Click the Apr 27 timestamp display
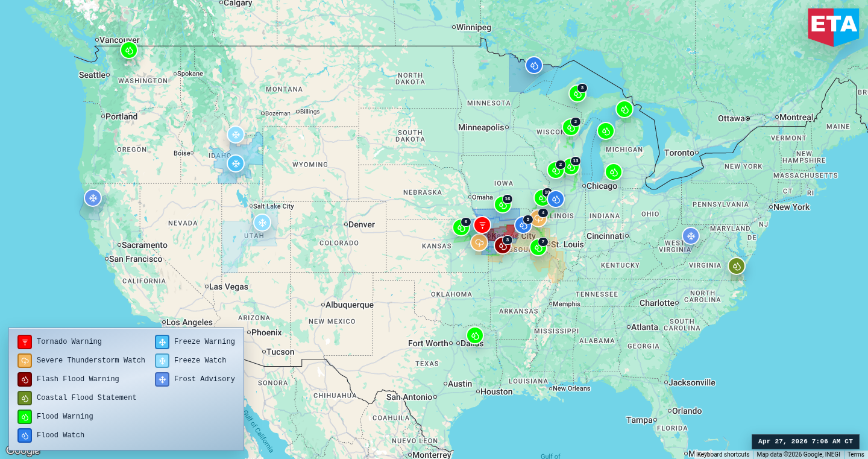Viewport: 868px width, 459px height. 805,441
